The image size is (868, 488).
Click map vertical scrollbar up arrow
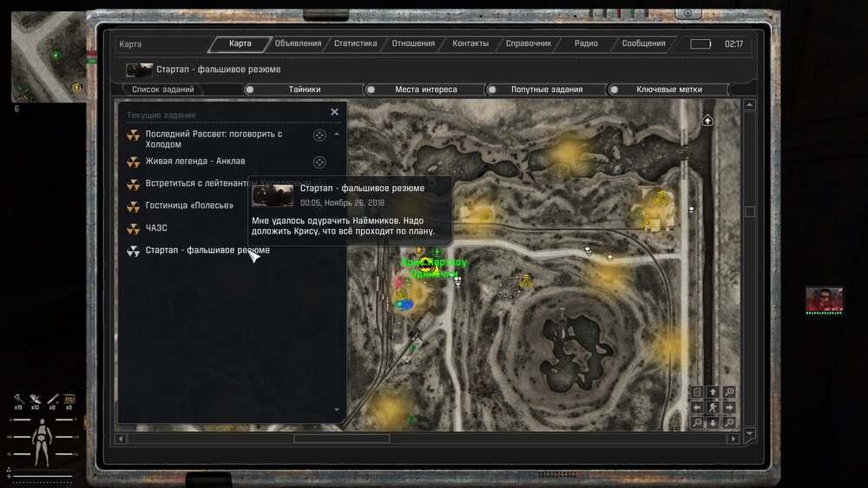tap(750, 105)
